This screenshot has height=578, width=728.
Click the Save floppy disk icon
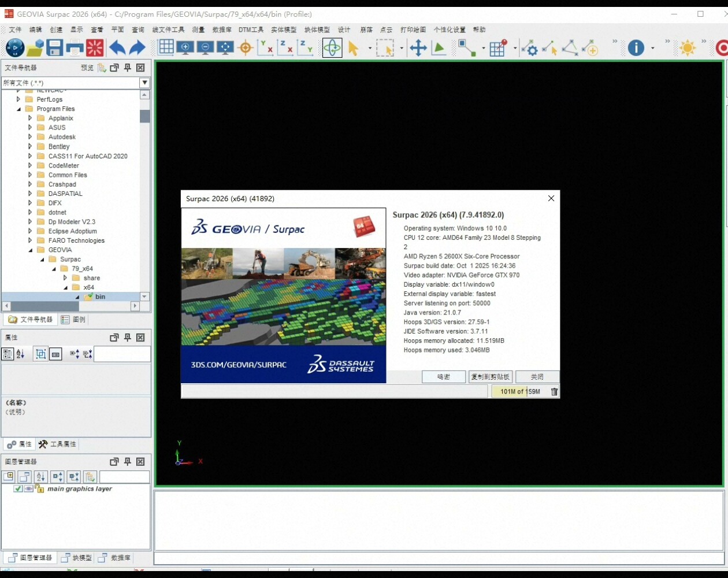pos(54,47)
